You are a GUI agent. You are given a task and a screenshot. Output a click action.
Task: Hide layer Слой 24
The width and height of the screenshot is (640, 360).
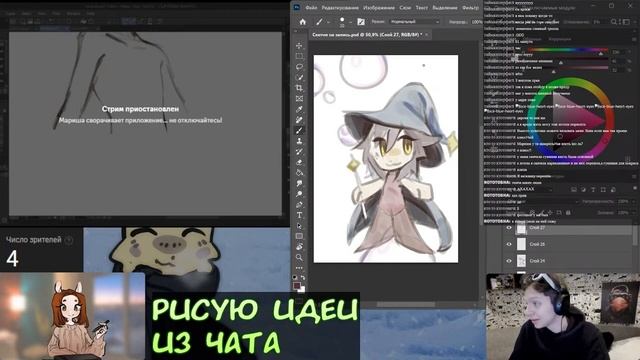tap(509, 261)
